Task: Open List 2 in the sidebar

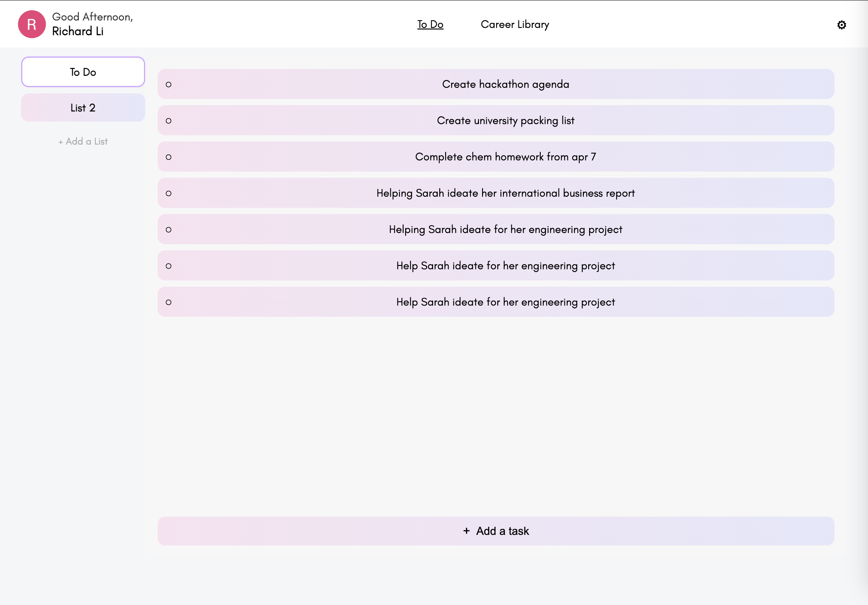Action: [83, 108]
